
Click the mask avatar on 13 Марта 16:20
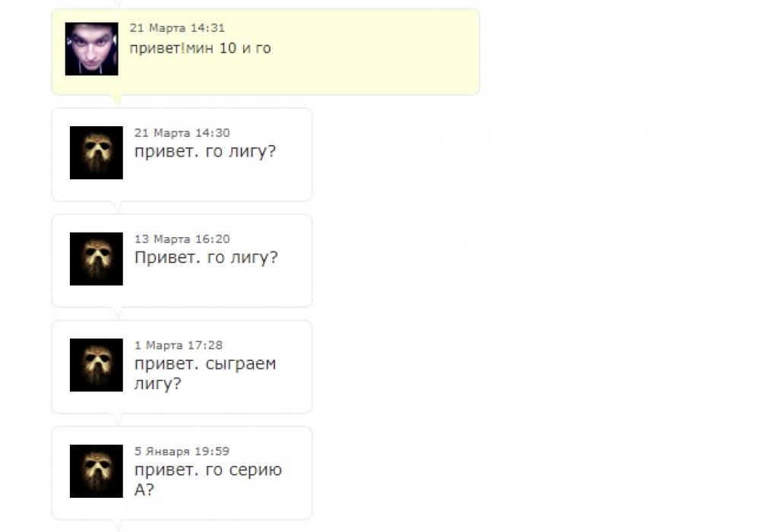click(97, 258)
